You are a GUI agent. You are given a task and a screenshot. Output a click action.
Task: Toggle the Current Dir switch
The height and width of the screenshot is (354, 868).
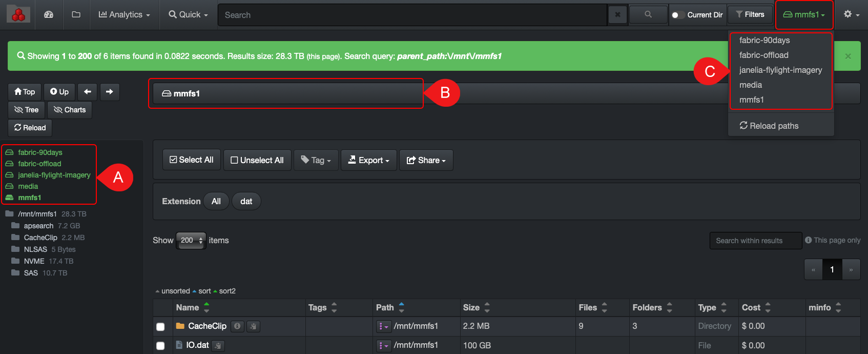tap(678, 15)
